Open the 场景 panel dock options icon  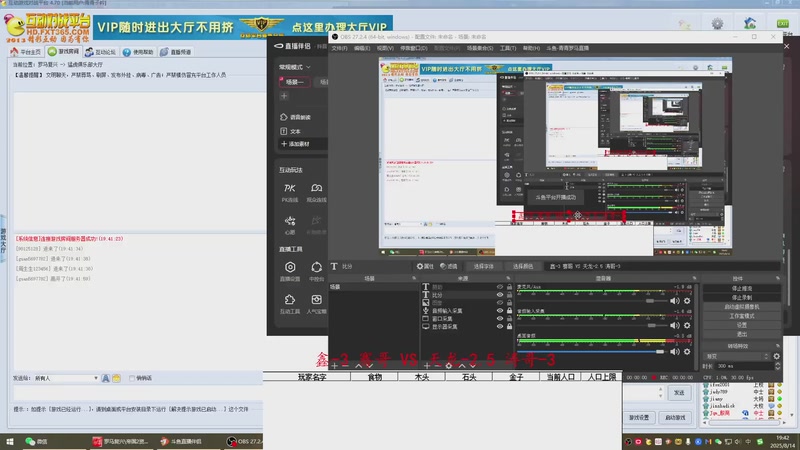pos(414,279)
